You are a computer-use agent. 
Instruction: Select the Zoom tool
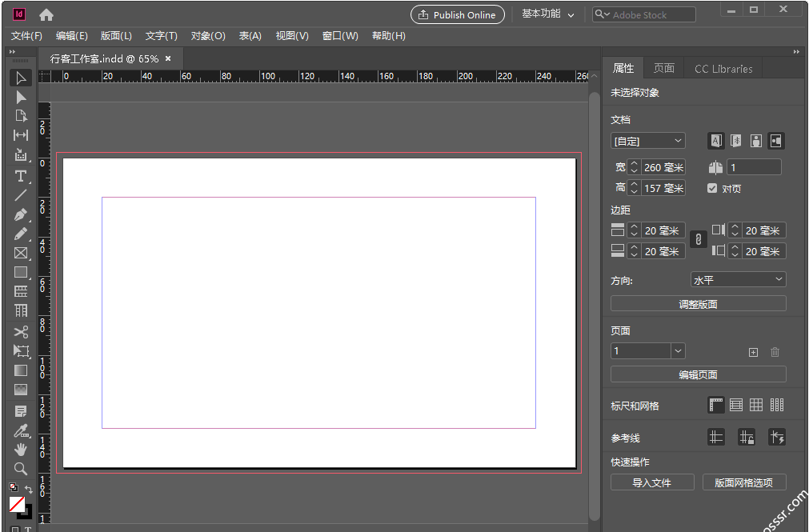(21, 469)
